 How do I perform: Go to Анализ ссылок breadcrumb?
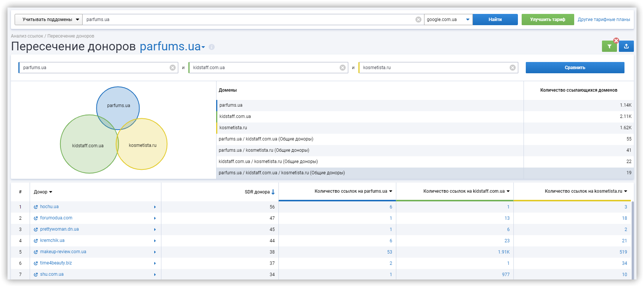tap(27, 36)
